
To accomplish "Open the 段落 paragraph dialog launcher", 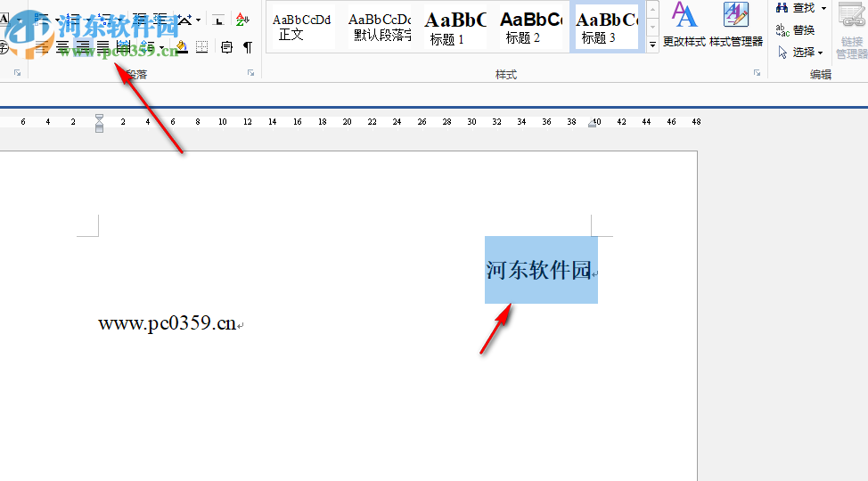I will pyautogui.click(x=250, y=73).
